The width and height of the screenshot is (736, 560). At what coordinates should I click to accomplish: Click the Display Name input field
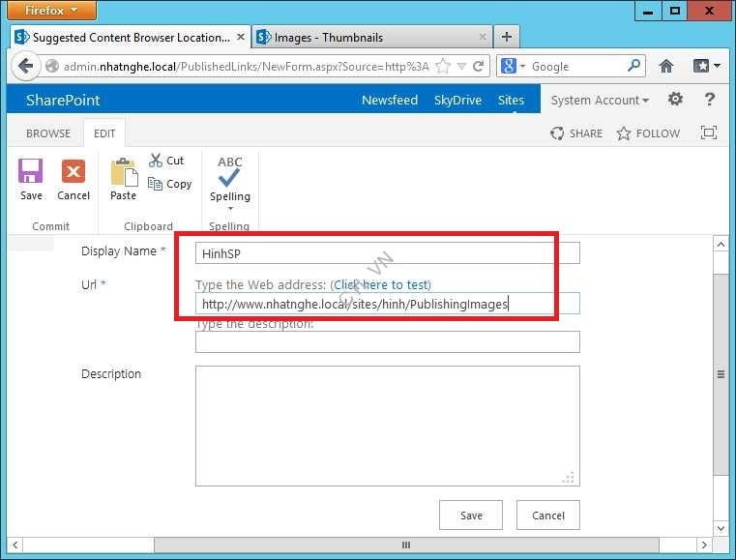coord(387,253)
